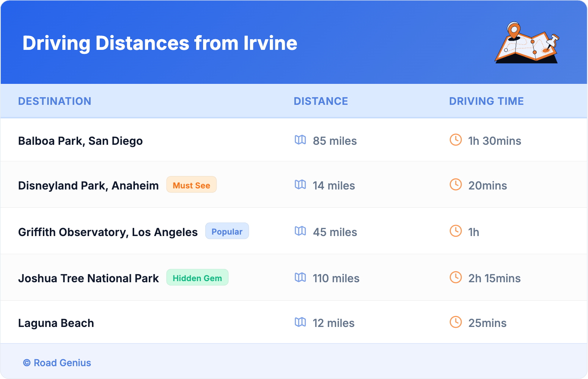Screen dimensions: 588x379
Task: Click the clock icon beside 20mins
Action: [456, 185]
